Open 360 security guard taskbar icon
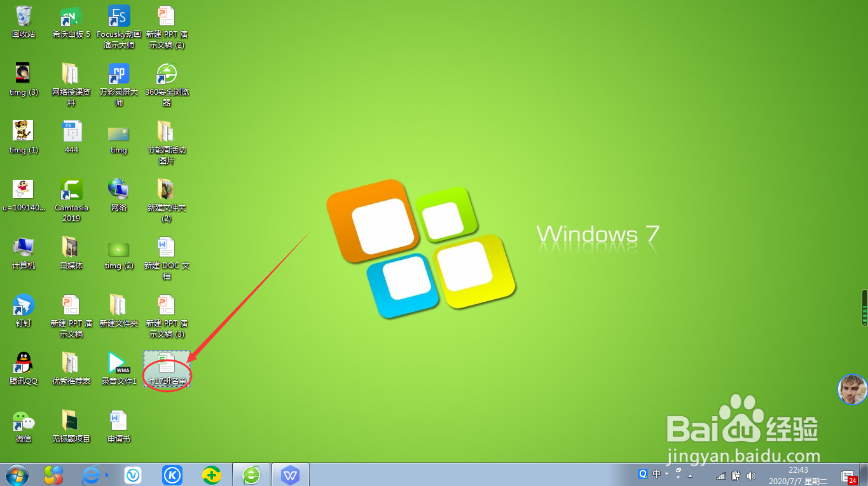Image resolution: width=868 pixels, height=486 pixels. point(212,475)
